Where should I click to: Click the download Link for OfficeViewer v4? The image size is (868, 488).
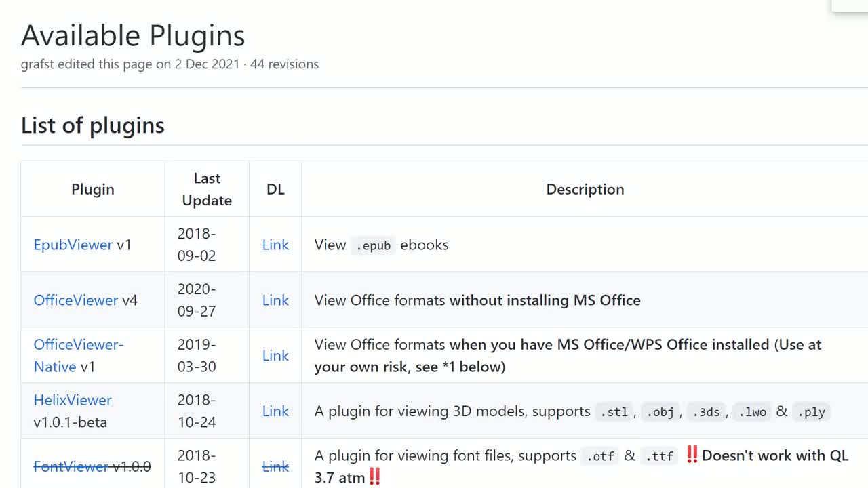point(275,300)
